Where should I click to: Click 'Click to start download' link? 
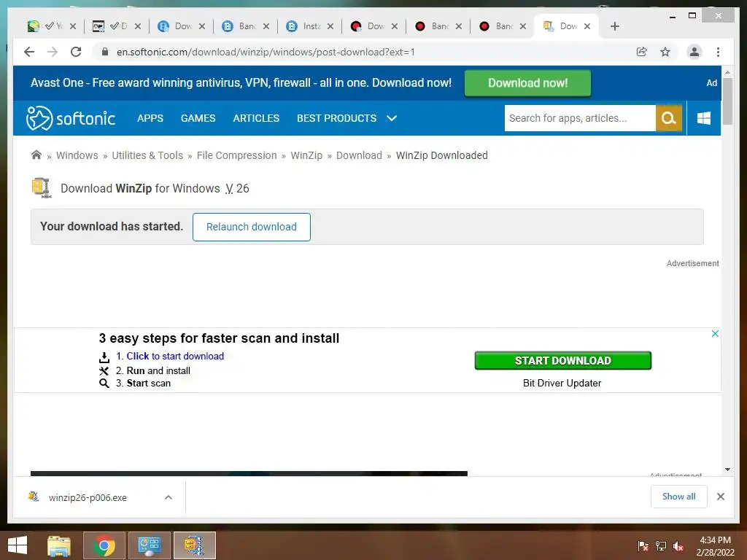click(x=175, y=356)
